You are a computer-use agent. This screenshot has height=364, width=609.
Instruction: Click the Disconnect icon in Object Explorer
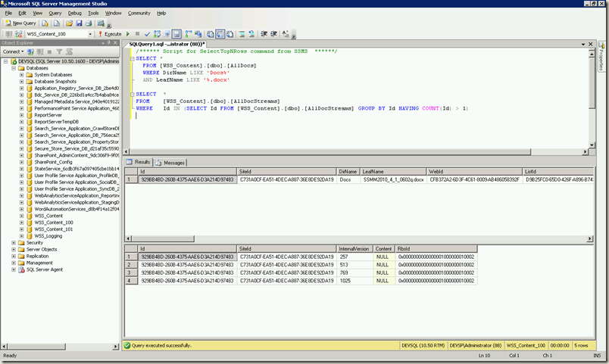pos(40,51)
